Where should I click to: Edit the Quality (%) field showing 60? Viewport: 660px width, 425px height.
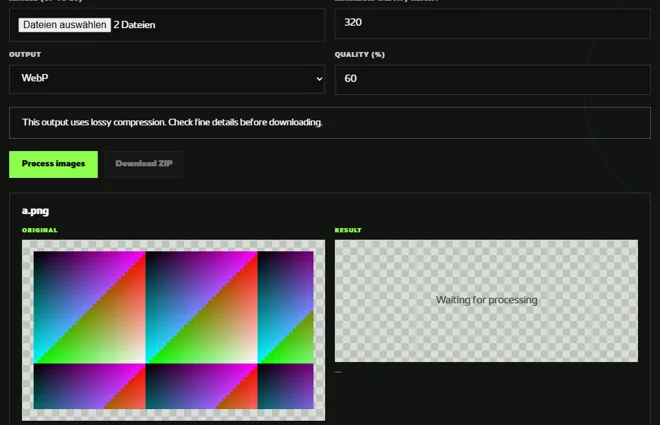[492, 79]
